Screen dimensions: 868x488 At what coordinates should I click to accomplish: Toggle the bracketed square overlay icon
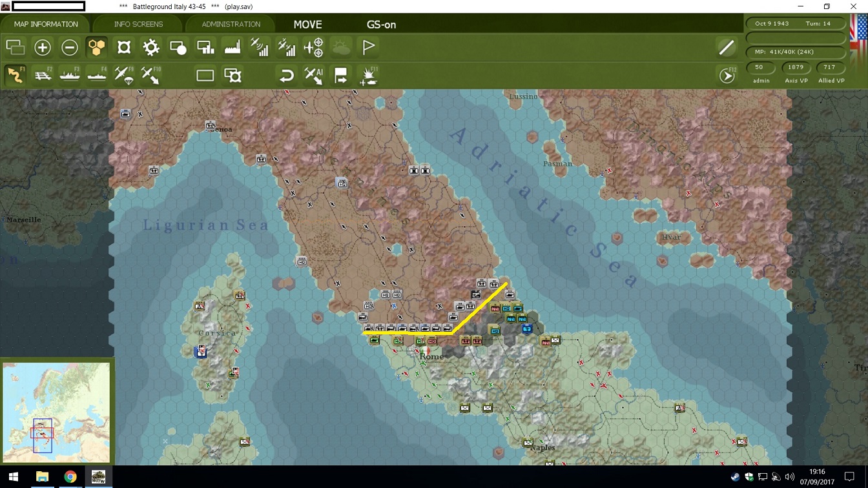coord(124,47)
